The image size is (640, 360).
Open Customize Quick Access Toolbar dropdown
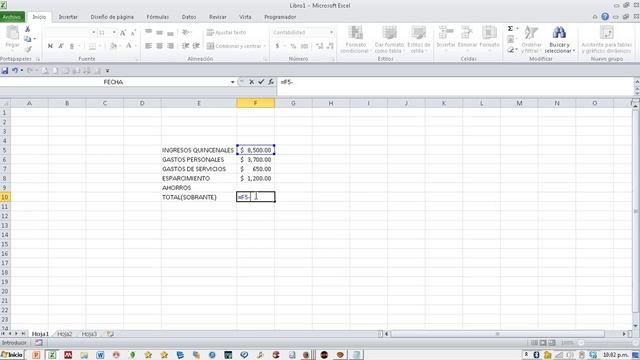click(x=107, y=71)
